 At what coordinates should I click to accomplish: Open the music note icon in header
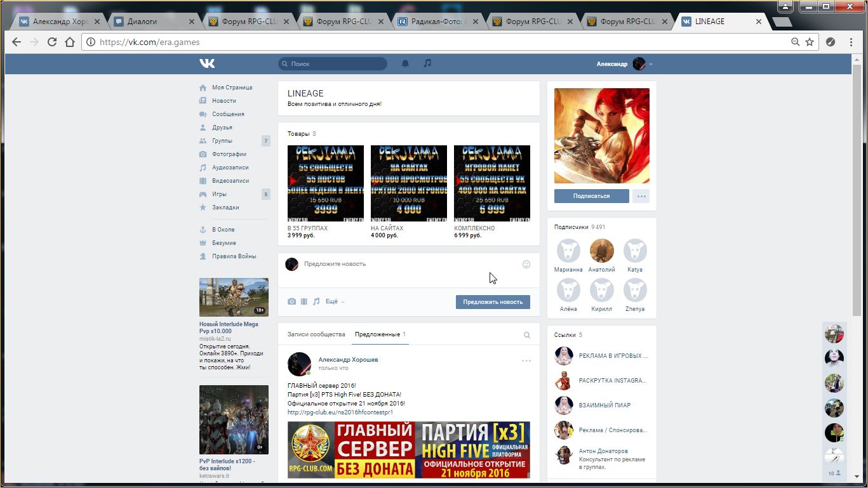click(x=427, y=63)
